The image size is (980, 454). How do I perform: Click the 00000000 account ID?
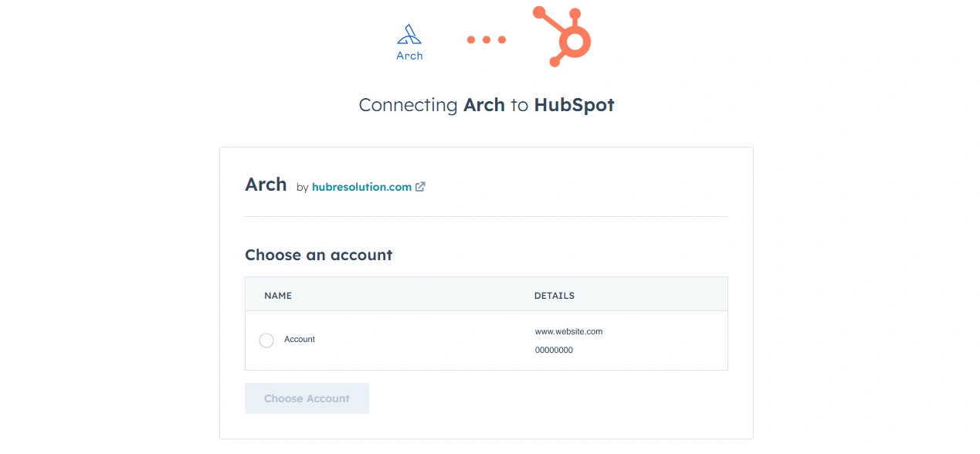tap(554, 351)
